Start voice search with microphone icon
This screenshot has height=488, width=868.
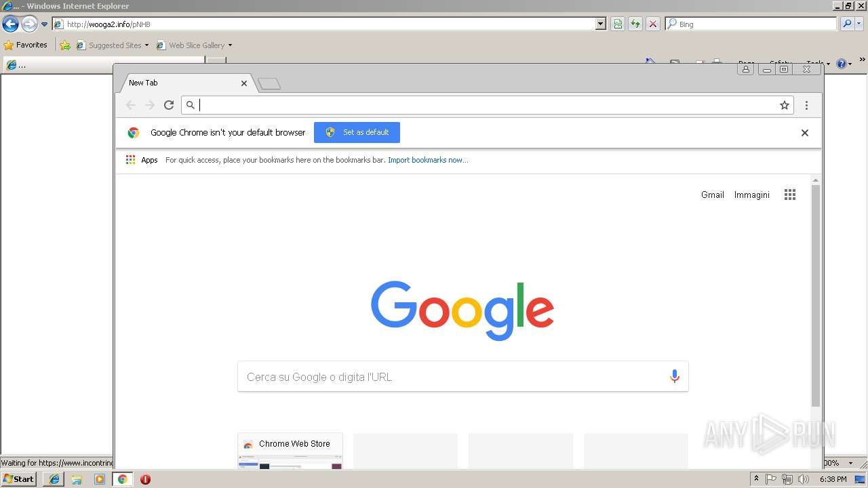(674, 377)
